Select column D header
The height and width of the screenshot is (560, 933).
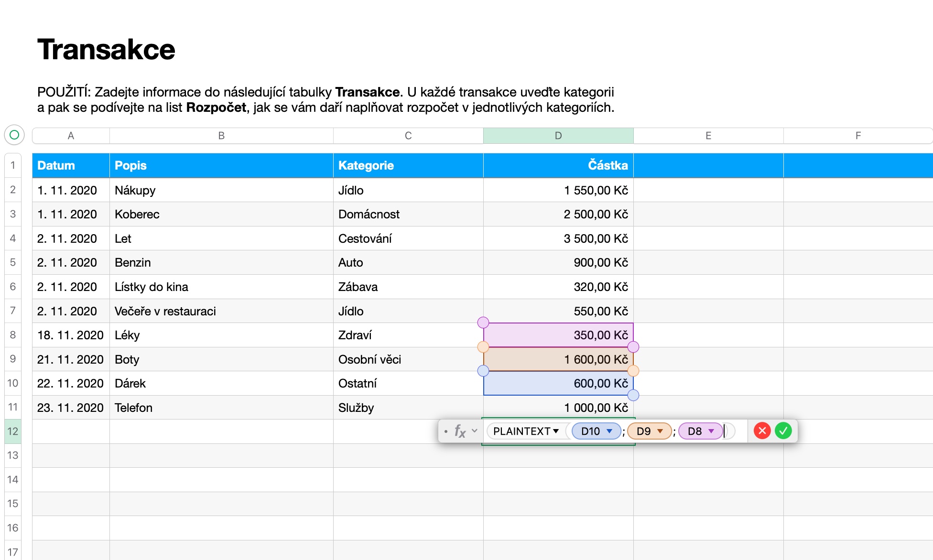click(x=558, y=136)
